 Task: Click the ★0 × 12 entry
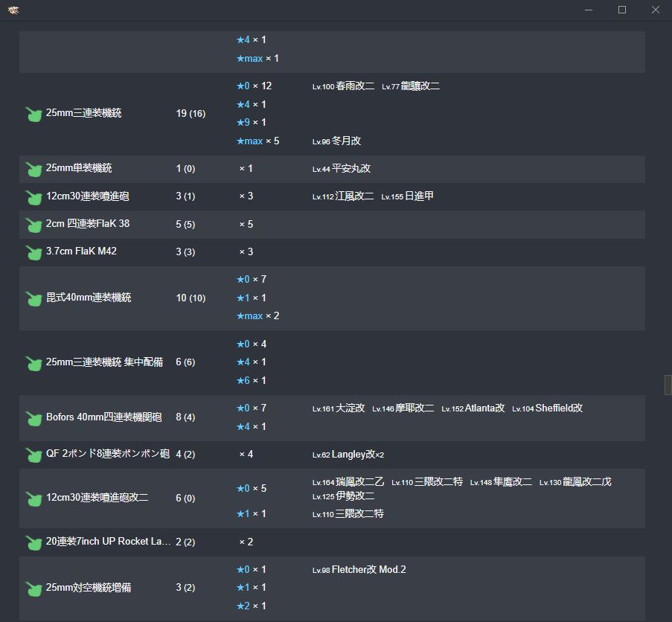point(255,86)
